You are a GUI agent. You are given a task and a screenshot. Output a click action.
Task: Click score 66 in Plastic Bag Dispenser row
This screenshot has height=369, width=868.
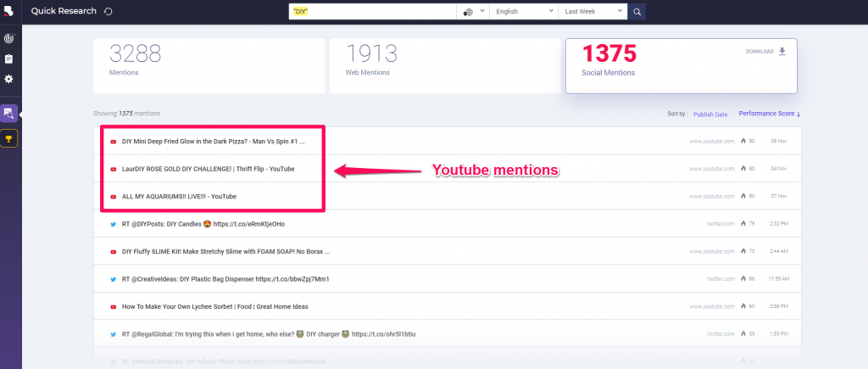752,279
